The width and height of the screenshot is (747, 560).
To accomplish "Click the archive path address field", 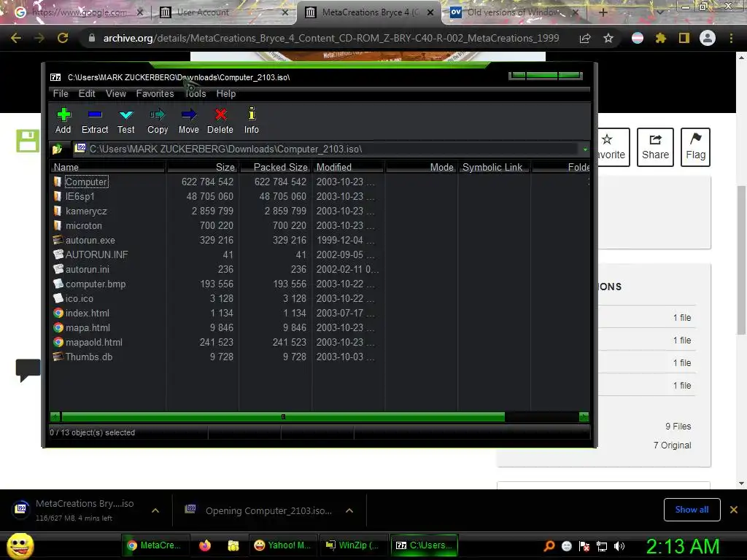I will tap(326, 149).
